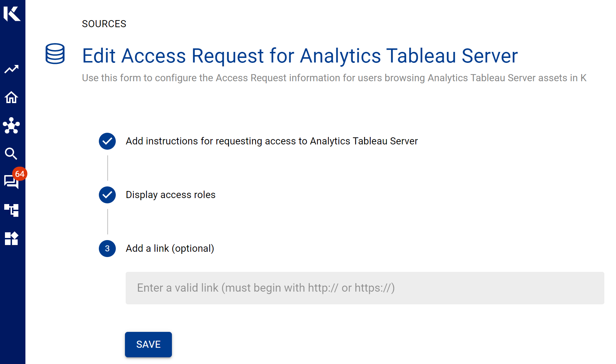Click the red 64 notification badge

20,174
